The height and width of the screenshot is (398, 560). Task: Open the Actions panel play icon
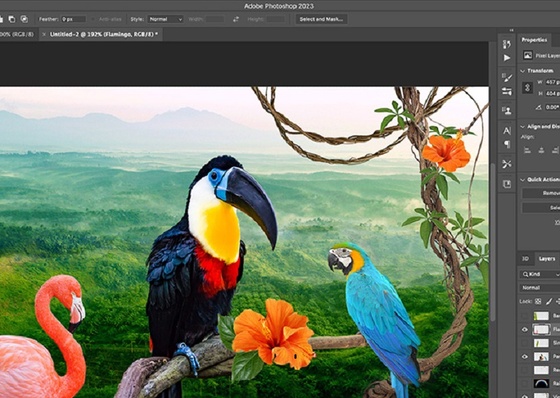tap(506, 58)
